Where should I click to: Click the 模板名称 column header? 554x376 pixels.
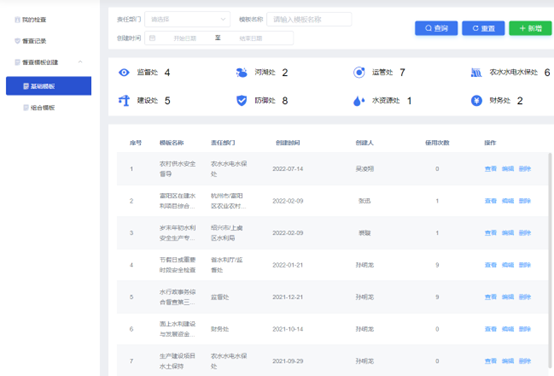(x=171, y=143)
